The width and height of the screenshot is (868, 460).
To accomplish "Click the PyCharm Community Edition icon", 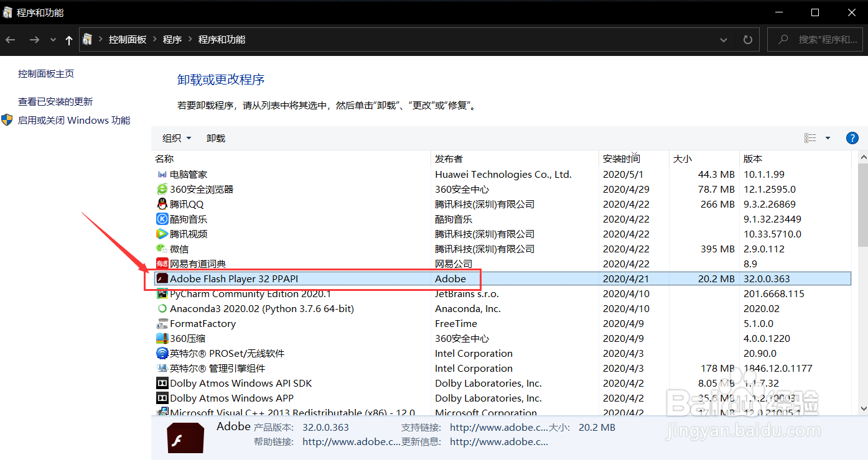I will [162, 294].
